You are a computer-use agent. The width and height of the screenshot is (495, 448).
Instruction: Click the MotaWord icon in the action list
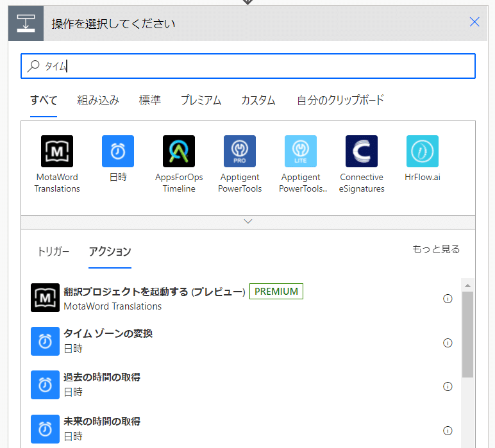coord(45,297)
